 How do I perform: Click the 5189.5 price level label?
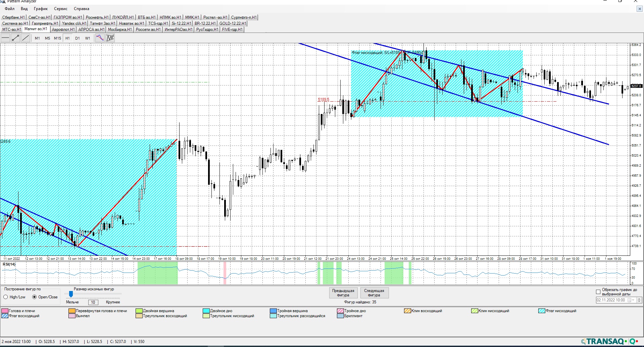pos(324,100)
